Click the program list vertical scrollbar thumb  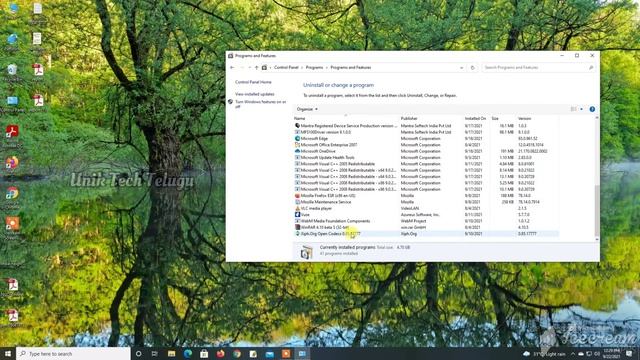click(x=597, y=210)
